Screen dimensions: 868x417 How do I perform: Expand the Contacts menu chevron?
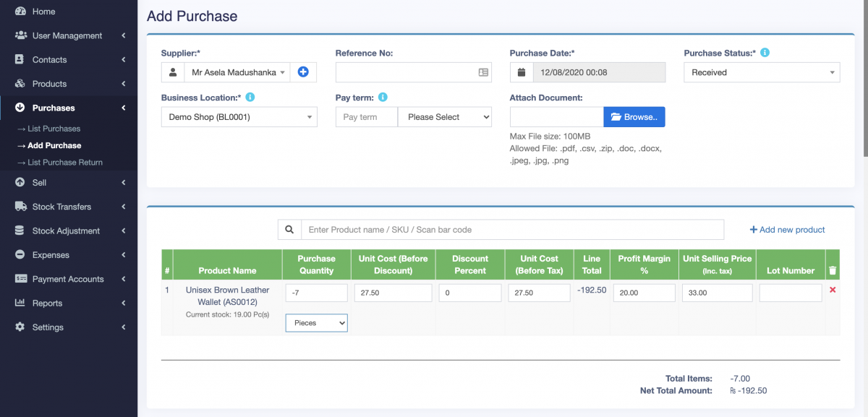pos(124,60)
